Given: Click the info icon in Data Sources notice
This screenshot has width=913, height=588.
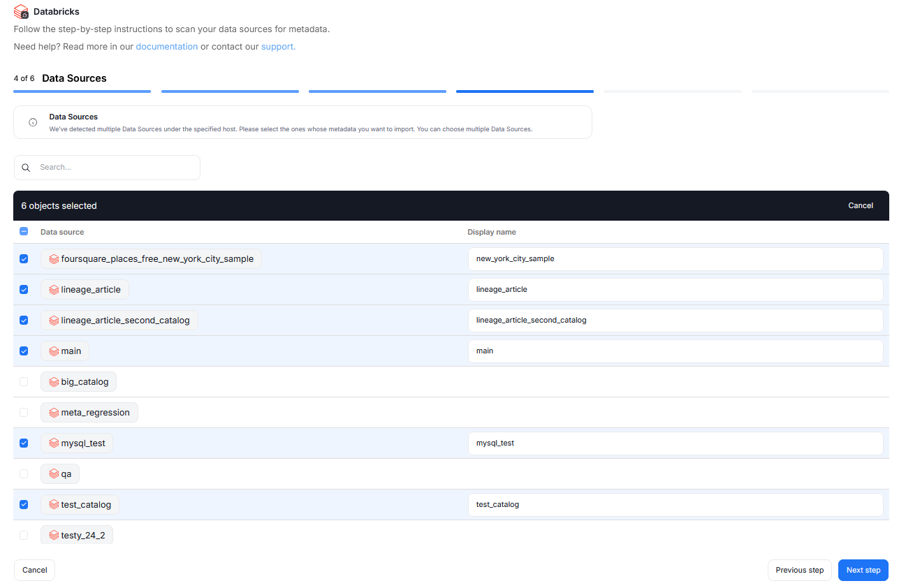Looking at the screenshot, I should click(33, 122).
